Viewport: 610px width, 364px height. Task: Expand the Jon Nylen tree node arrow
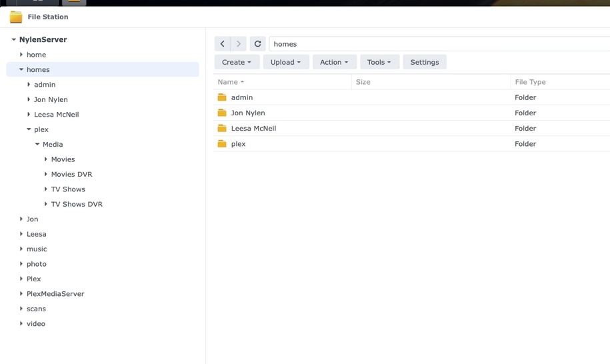[x=29, y=99]
